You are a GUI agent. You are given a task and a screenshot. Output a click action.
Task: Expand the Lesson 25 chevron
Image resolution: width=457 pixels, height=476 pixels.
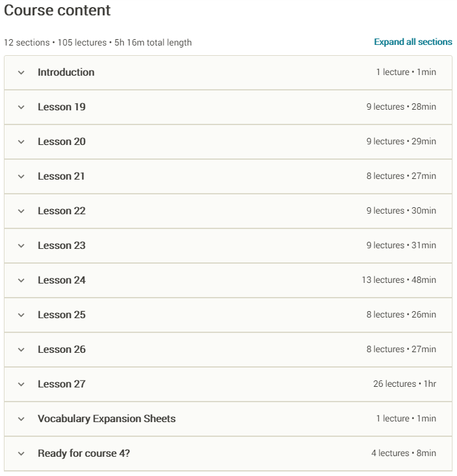[21, 315]
